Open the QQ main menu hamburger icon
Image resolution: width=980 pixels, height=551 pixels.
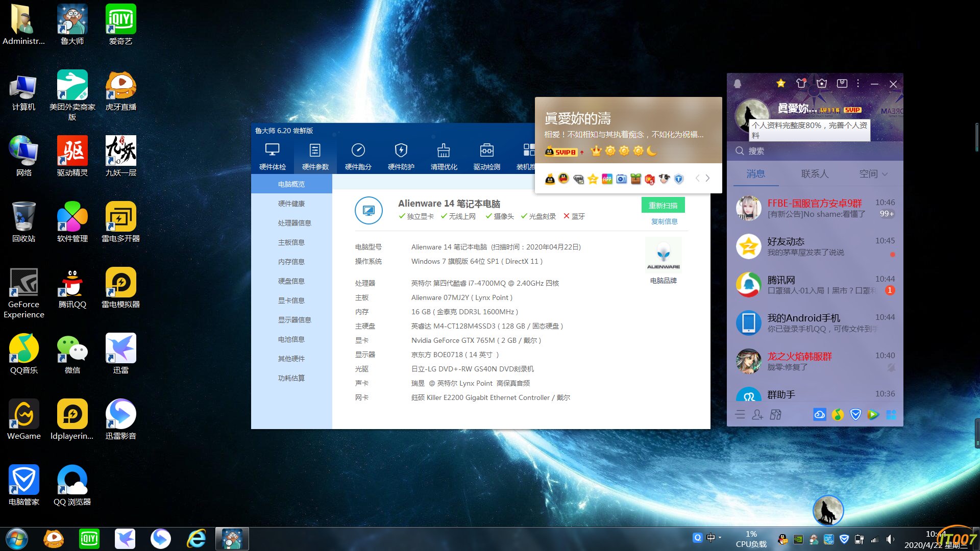[x=740, y=414]
